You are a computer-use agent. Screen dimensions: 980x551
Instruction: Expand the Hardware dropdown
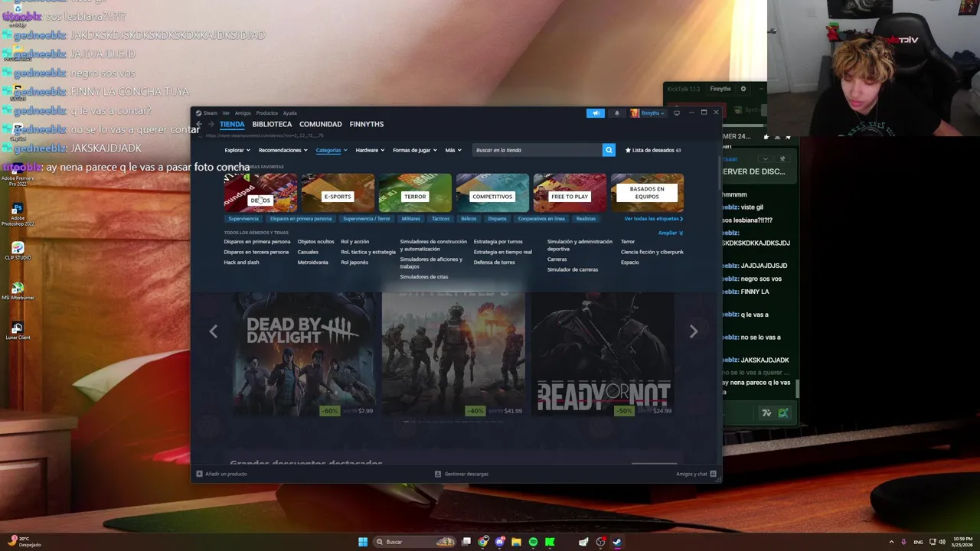click(370, 150)
